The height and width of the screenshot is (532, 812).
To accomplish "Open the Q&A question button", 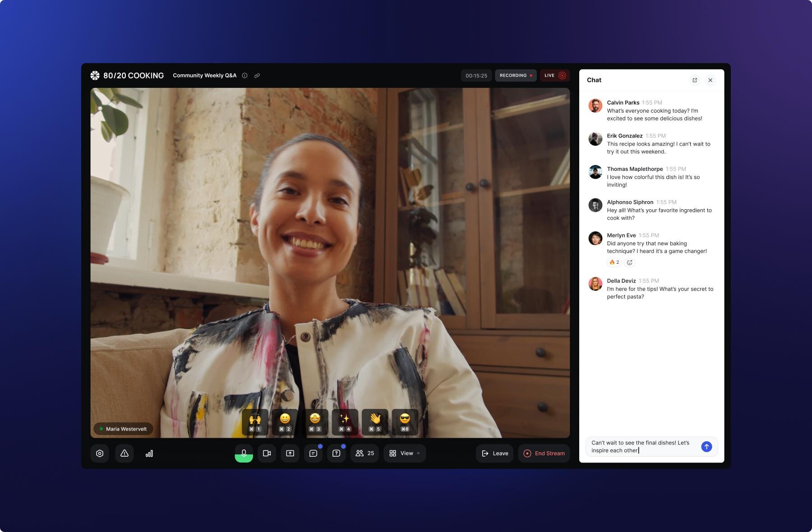I will [337, 453].
